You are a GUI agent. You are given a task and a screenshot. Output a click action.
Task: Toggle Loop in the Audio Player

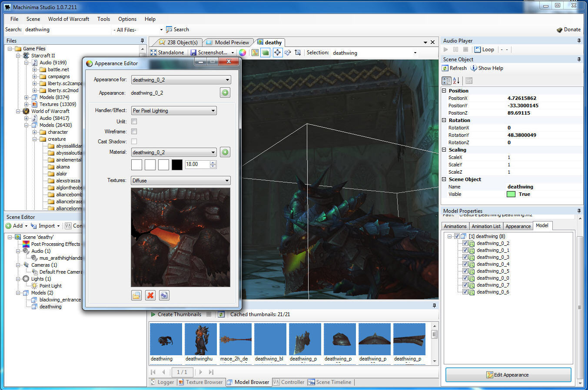click(484, 50)
